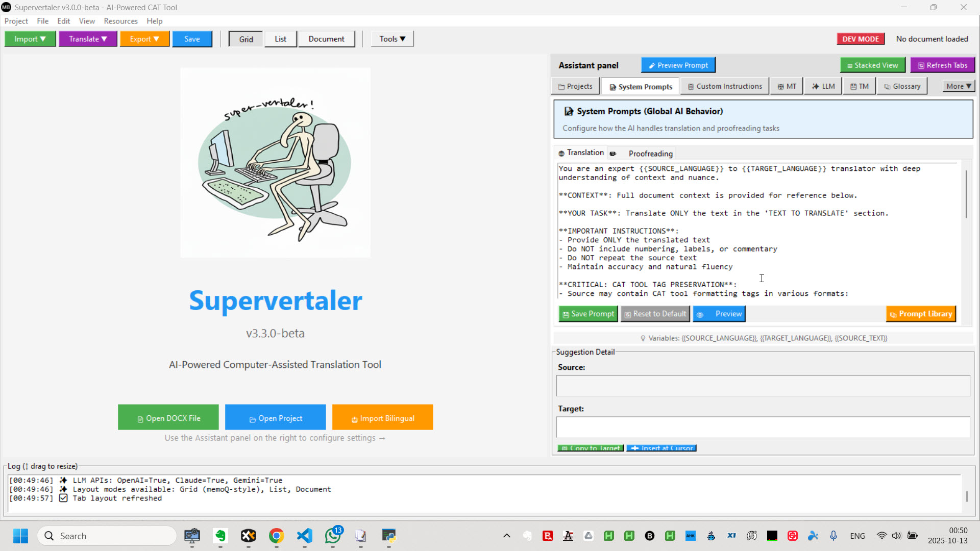The height and width of the screenshot is (551, 980).
Task: Switch to the Proofreading prompt tab
Action: tap(650, 154)
